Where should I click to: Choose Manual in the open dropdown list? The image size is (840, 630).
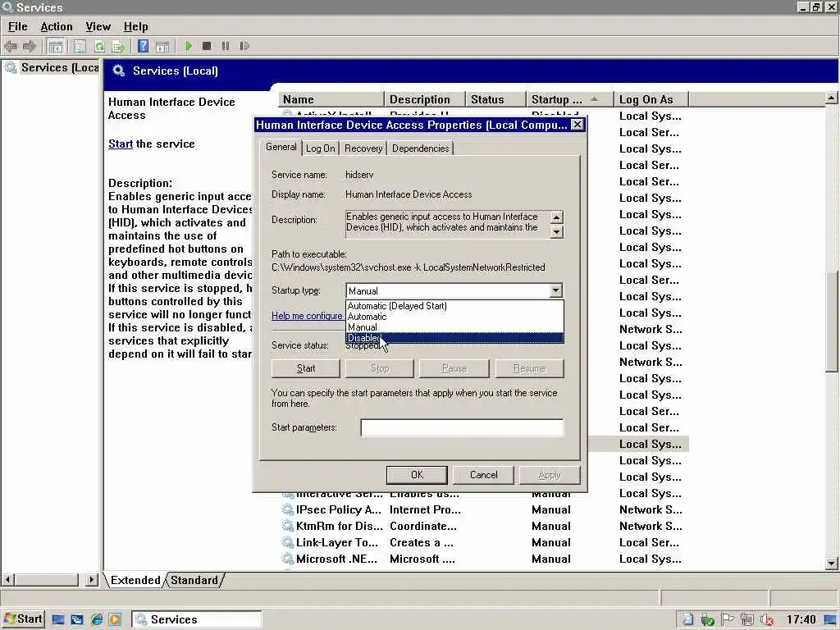(454, 327)
